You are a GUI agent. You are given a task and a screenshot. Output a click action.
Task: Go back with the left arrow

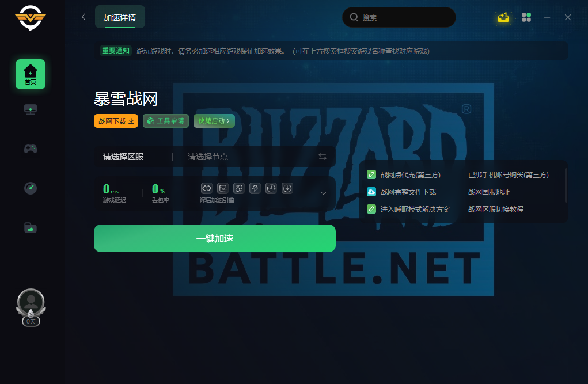pyautogui.click(x=84, y=17)
